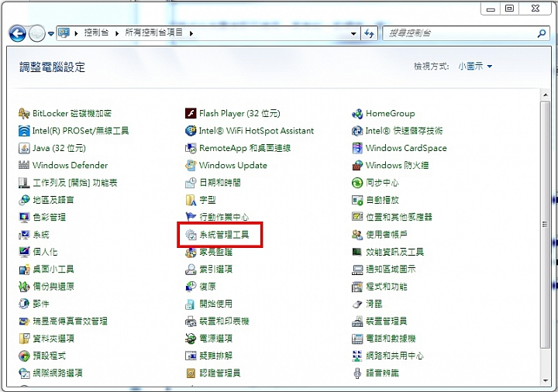Expand the arrow after 所有控制台項目 breadcrumb
The height and width of the screenshot is (392, 558).
(x=191, y=33)
